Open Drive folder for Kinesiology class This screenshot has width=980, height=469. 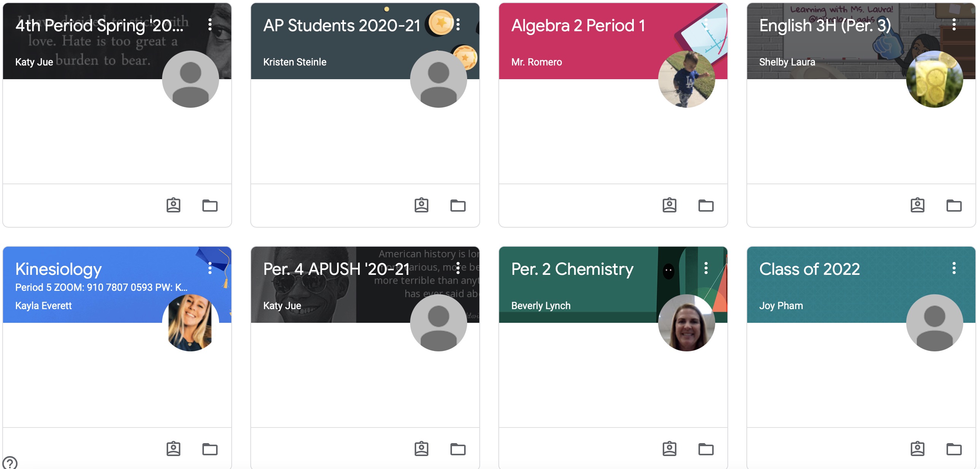coord(210,449)
